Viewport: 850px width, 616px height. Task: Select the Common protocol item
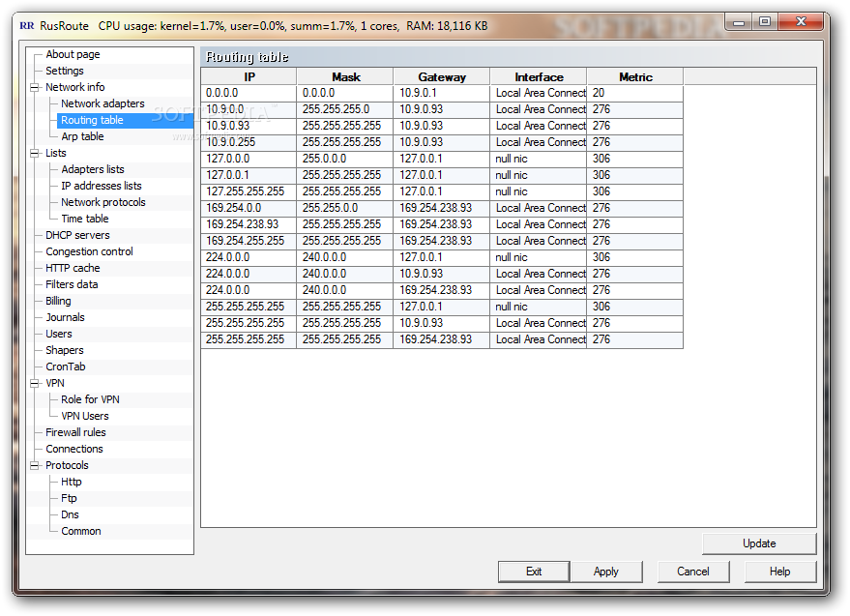(81, 531)
